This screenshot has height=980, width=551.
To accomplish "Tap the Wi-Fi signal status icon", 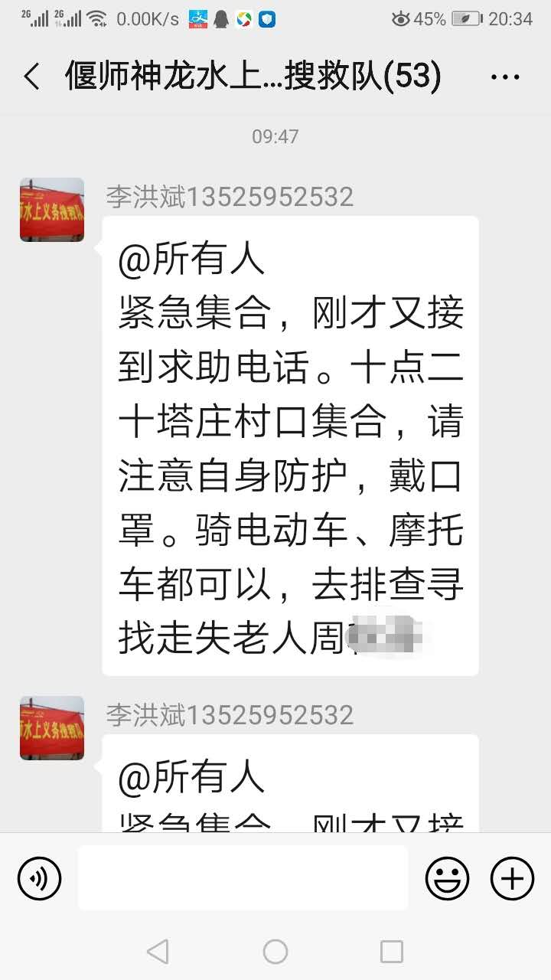I will point(97,19).
